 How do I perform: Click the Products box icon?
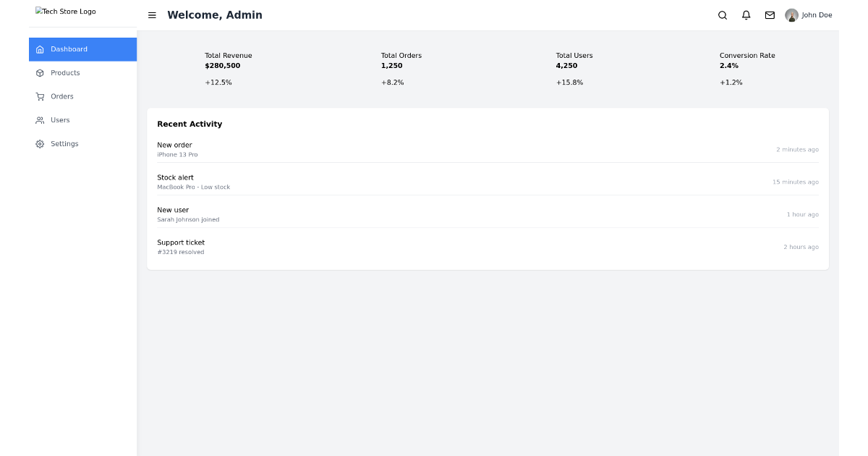[x=40, y=73]
